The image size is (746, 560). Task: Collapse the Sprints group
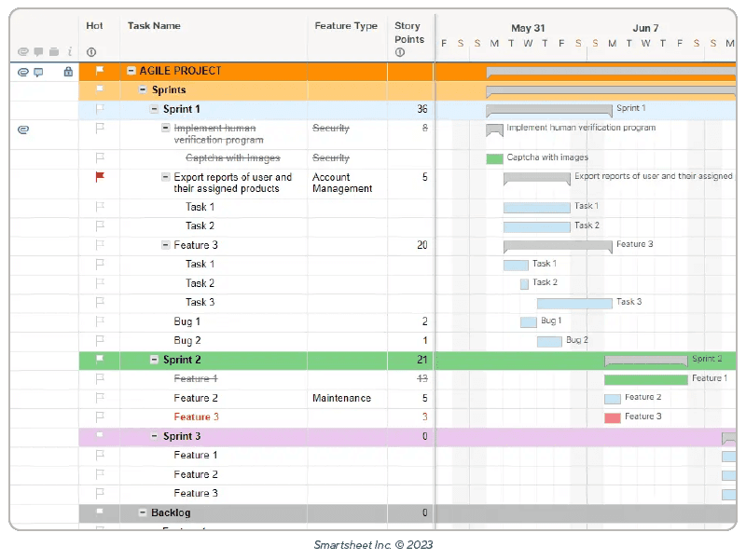(143, 89)
